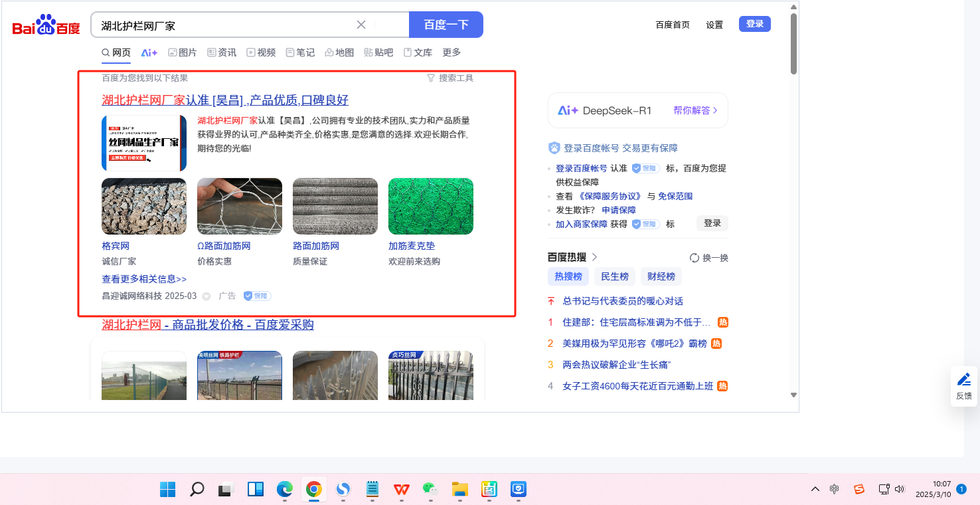
Task: Click the blue 登录 button at top right
Action: 754,24
